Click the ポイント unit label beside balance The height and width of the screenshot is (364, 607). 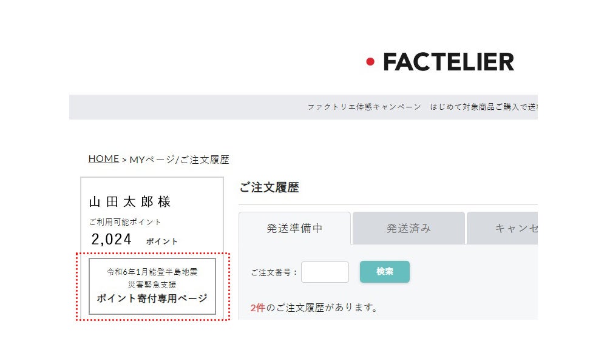click(162, 241)
